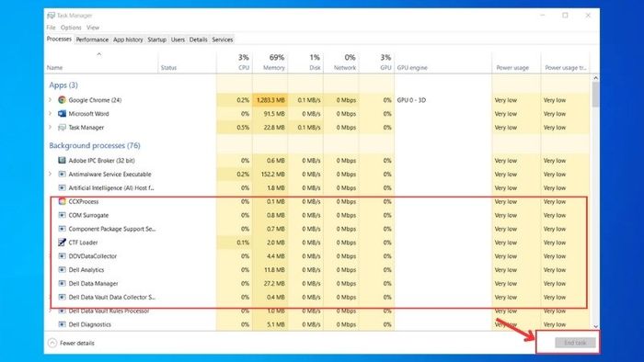This screenshot has width=644, height=362.
Task: Click the CCXProcess icon
Action: coord(62,201)
